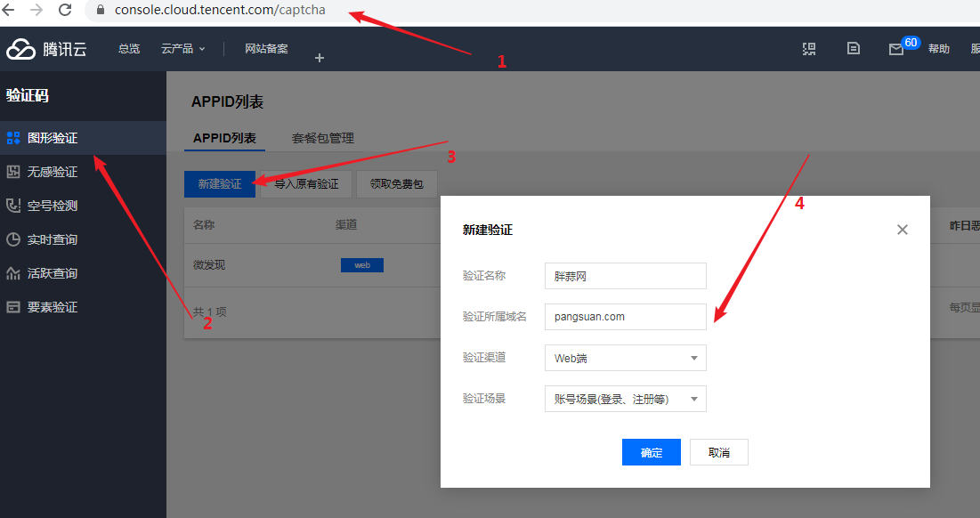The height and width of the screenshot is (518, 980).
Task: Select 实时查询 sidebar item
Action: pos(53,239)
